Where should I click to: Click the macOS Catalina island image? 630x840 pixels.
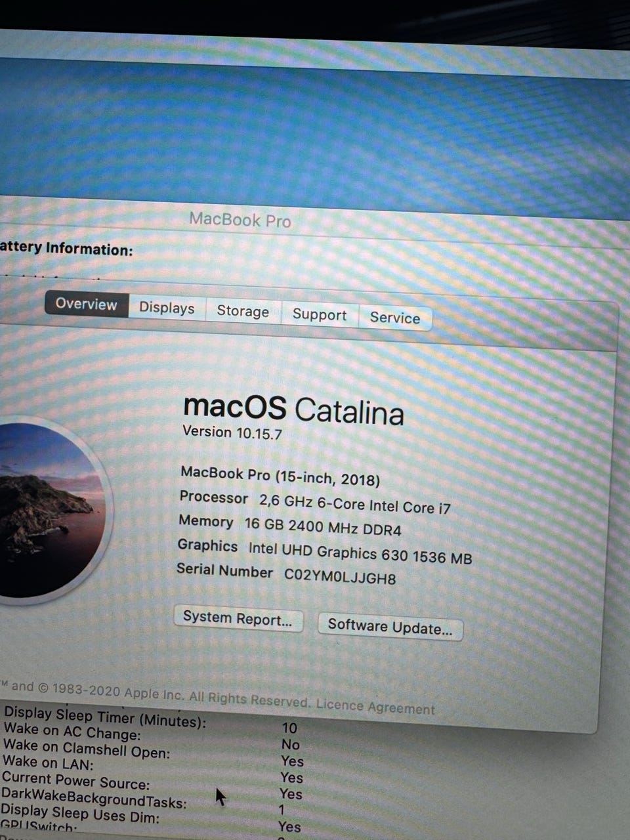tap(51, 510)
